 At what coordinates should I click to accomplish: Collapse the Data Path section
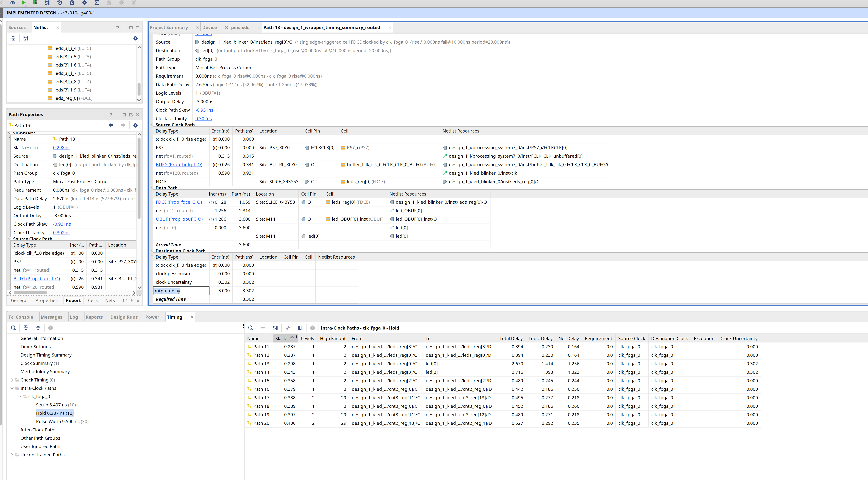pos(152,188)
